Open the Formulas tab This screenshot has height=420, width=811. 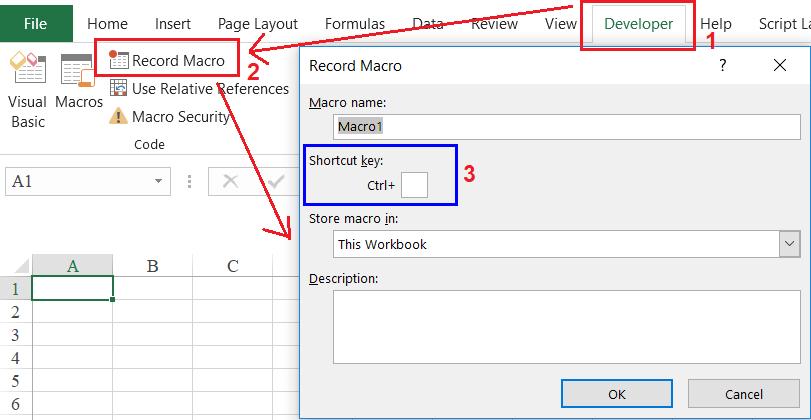point(355,24)
